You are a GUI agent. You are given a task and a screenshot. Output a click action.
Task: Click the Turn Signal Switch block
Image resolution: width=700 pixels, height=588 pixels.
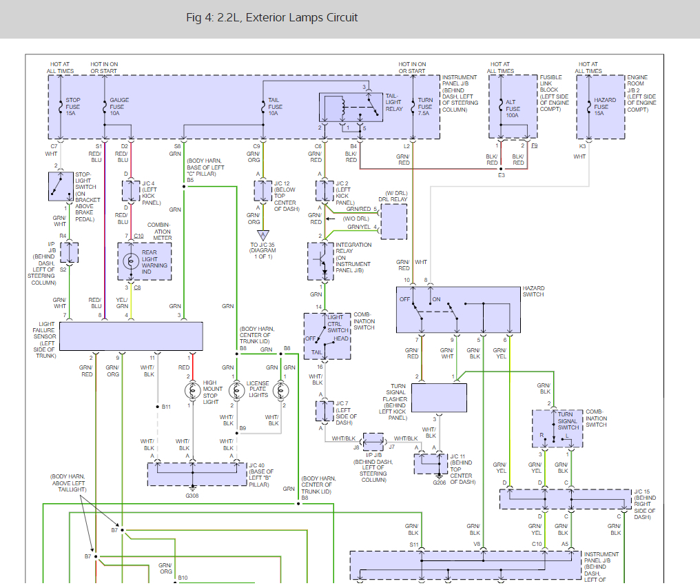click(x=557, y=429)
